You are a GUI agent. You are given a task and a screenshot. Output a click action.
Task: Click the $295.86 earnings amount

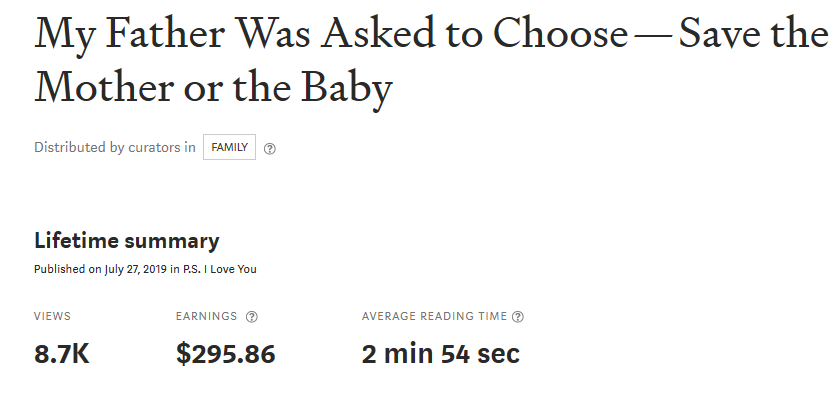click(226, 355)
